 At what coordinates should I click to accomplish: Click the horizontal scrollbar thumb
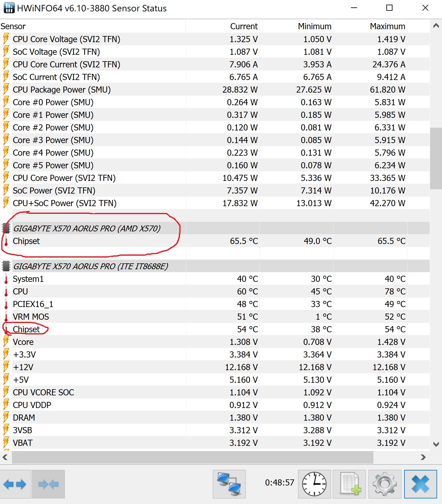coord(193,457)
